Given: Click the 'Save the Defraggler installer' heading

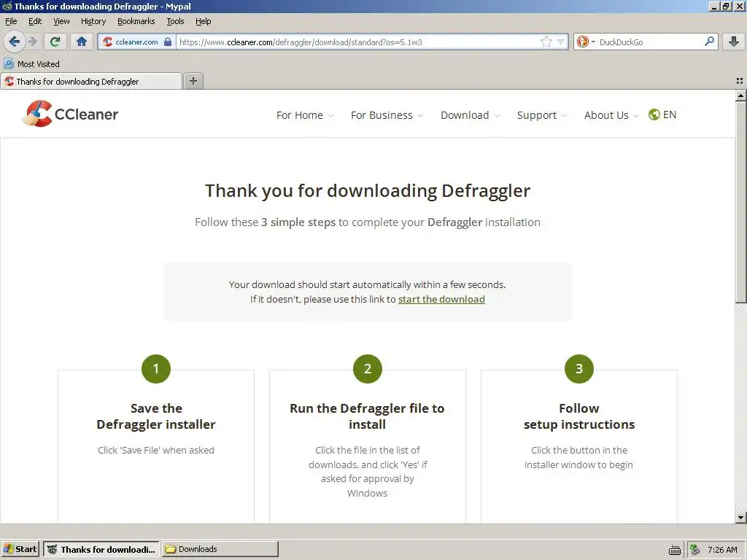Looking at the screenshot, I should (156, 416).
